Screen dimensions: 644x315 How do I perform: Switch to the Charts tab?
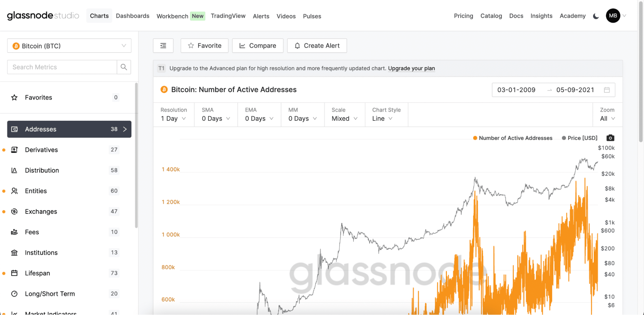99,16
